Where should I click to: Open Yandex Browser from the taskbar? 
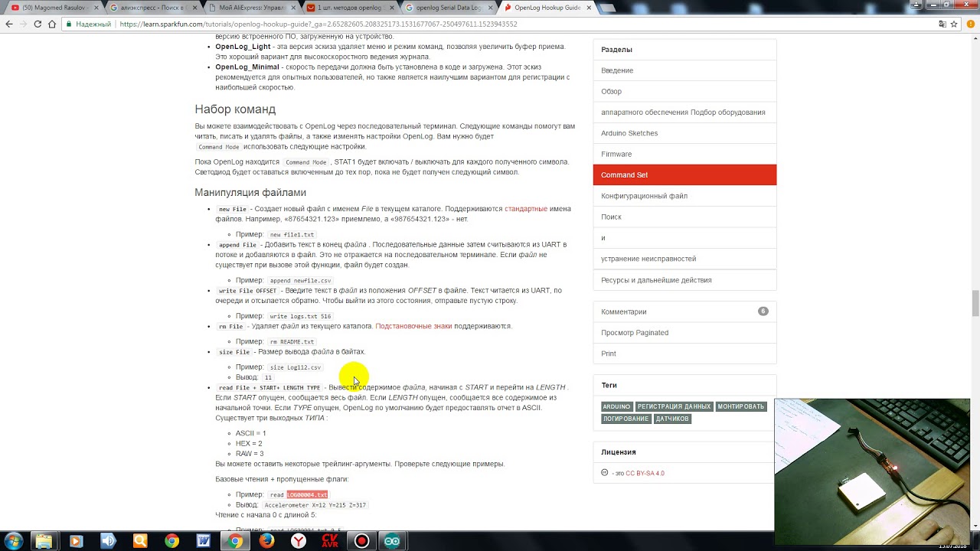[299, 541]
